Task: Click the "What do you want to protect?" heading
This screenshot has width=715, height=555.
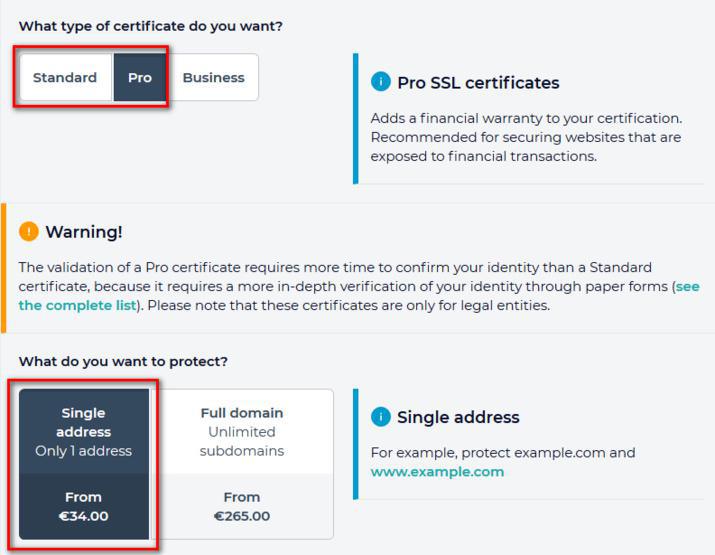Action: pyautogui.click(x=123, y=361)
